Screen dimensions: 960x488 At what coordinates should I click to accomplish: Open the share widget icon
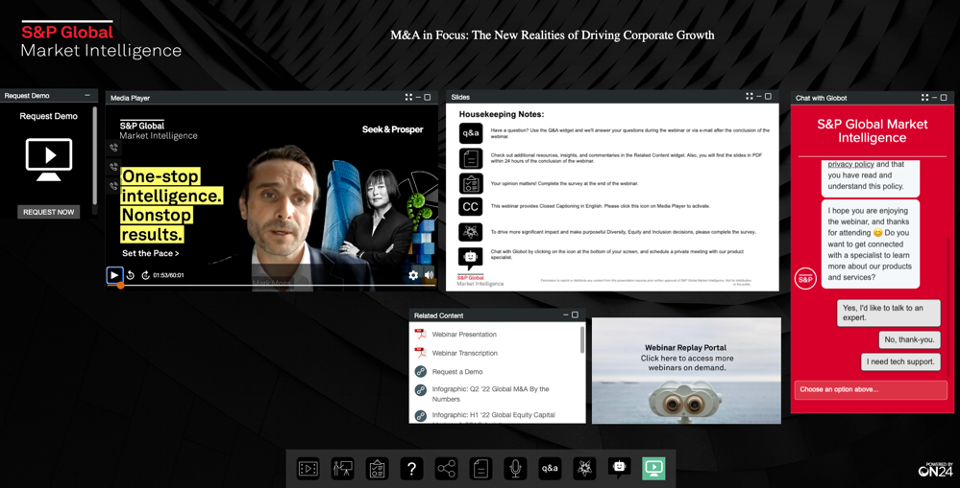pos(446,467)
